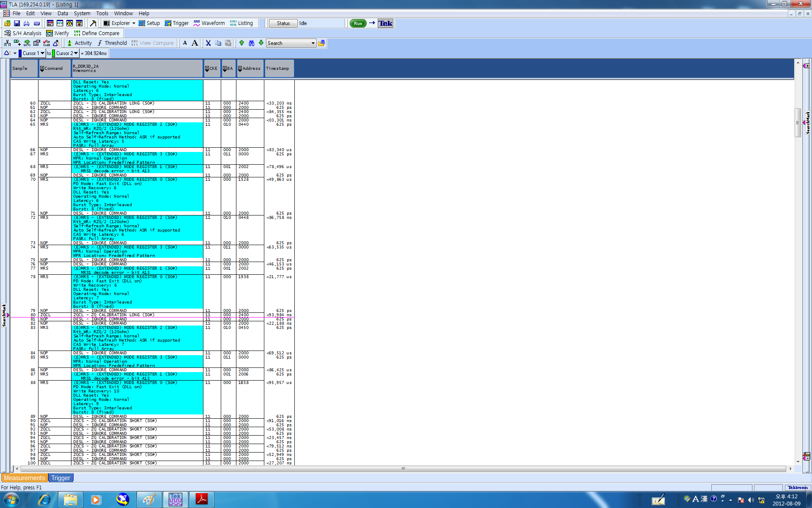812x508 pixels.
Task: Open the Tools menu
Action: [x=102, y=14]
